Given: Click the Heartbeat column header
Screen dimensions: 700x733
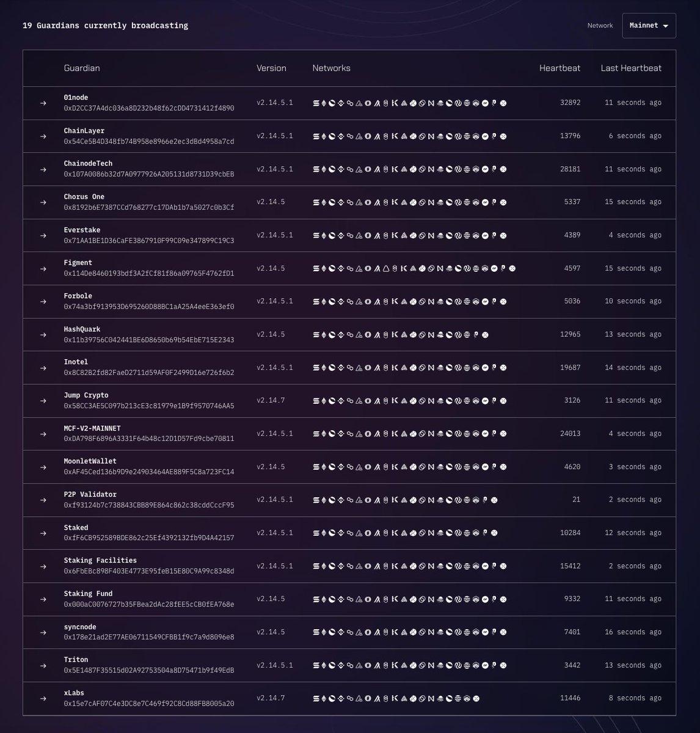Looking at the screenshot, I should pyautogui.click(x=560, y=68).
